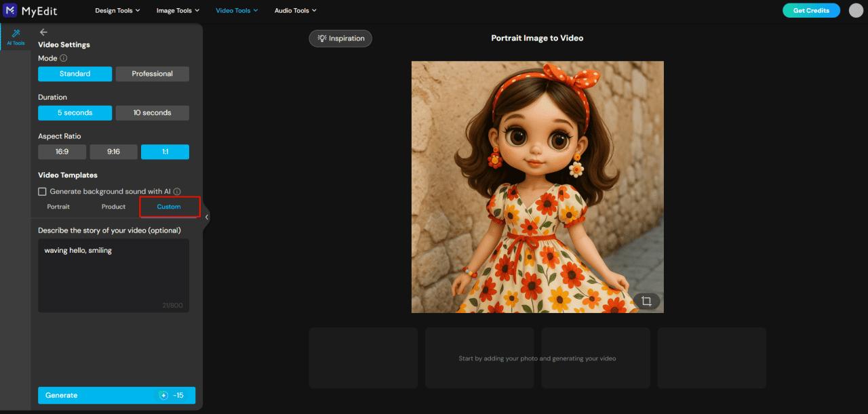Open the Inspiration panel
The height and width of the screenshot is (414, 868).
coord(340,38)
